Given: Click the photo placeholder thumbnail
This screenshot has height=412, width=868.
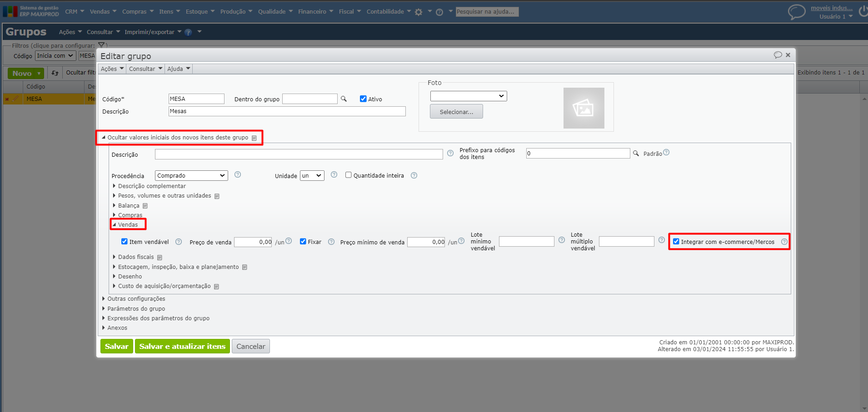Looking at the screenshot, I should pyautogui.click(x=584, y=108).
